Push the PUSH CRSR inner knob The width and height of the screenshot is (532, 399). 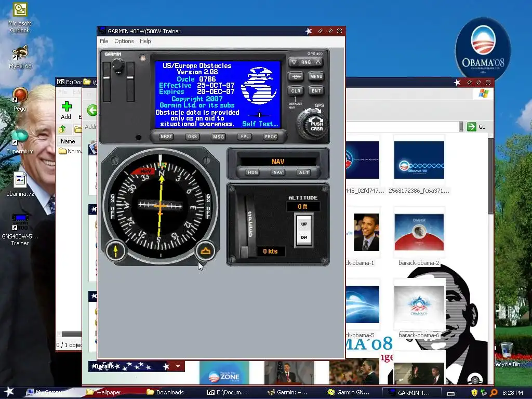click(315, 126)
